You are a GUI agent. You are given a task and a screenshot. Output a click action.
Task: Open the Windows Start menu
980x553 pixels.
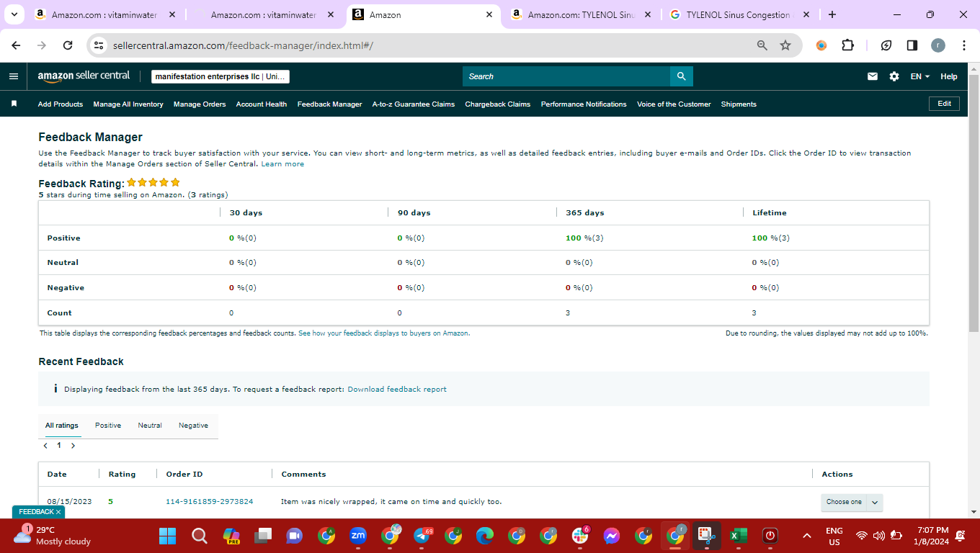(x=167, y=536)
